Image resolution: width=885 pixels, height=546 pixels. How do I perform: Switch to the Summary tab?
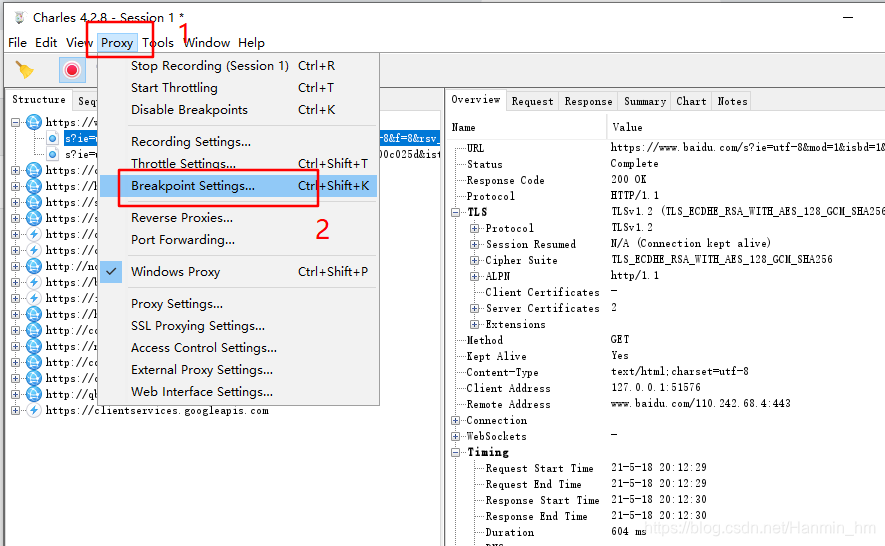[x=645, y=102]
